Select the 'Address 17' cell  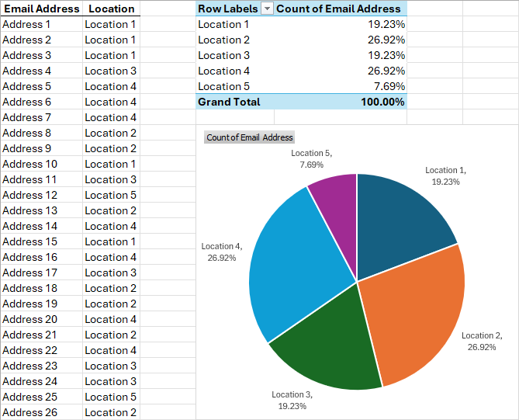click(41, 273)
